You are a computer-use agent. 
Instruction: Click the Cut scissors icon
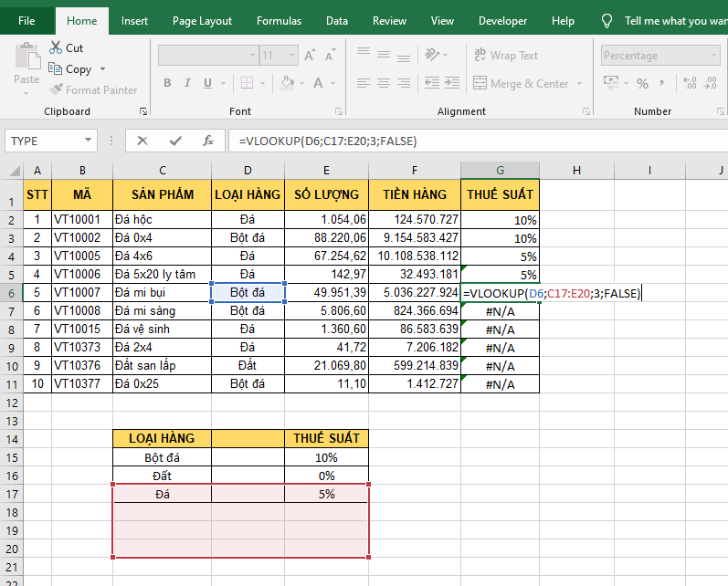[x=54, y=48]
